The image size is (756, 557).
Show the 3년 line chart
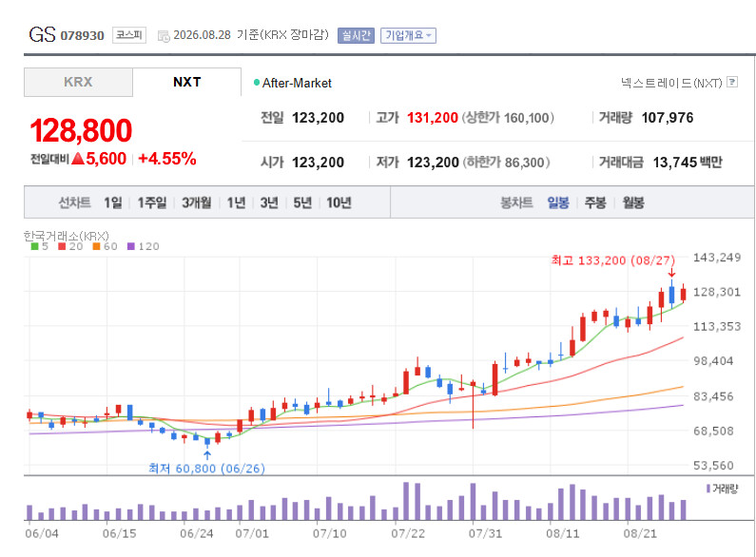269,202
